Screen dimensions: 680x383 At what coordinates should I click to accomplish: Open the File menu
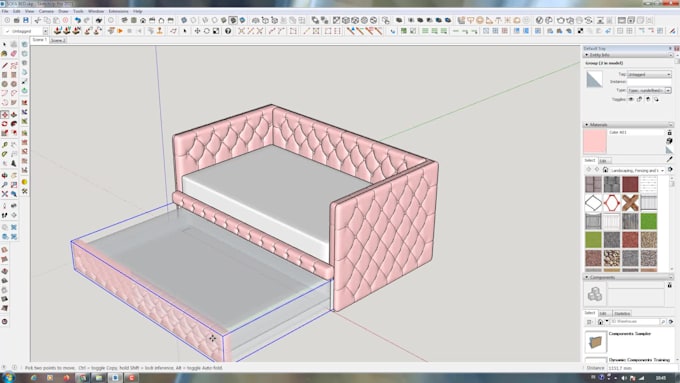[x=5, y=11]
